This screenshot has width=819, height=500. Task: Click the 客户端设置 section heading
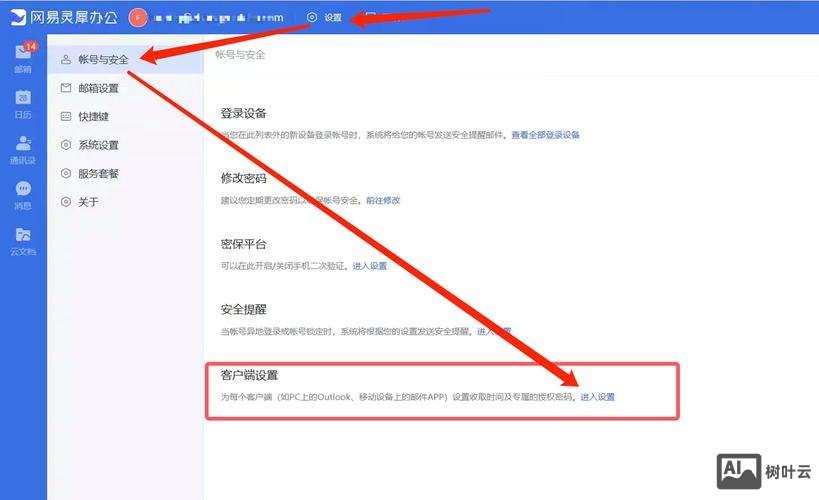pyautogui.click(x=249, y=375)
